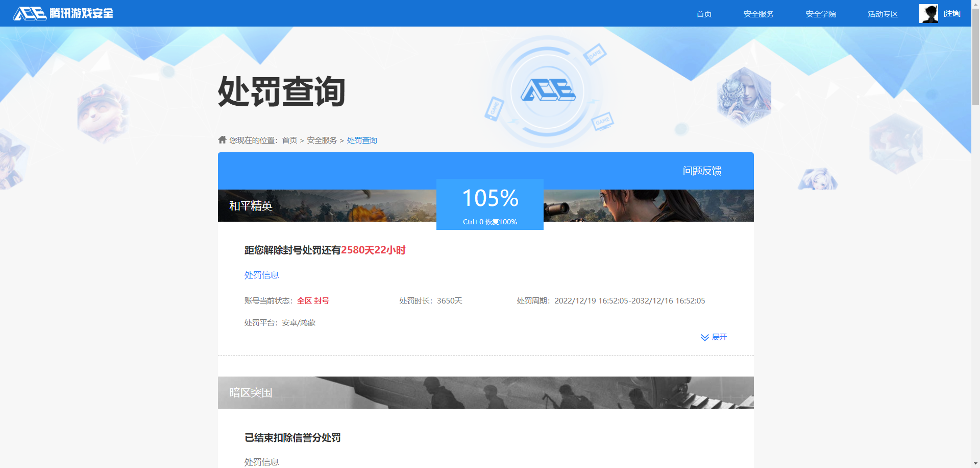The image size is (980, 468).
Task: Click the scrollbar down arrow at bottom right
Action: pos(975,463)
